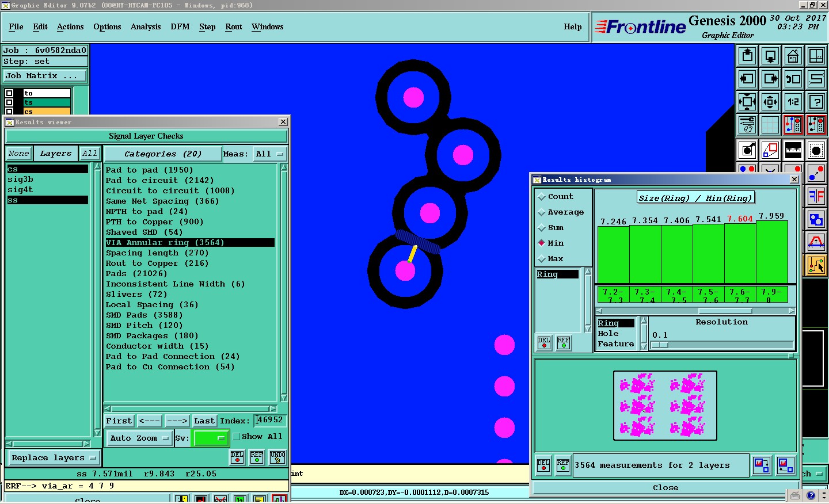Click the wrench and palette settings icon

[747, 124]
